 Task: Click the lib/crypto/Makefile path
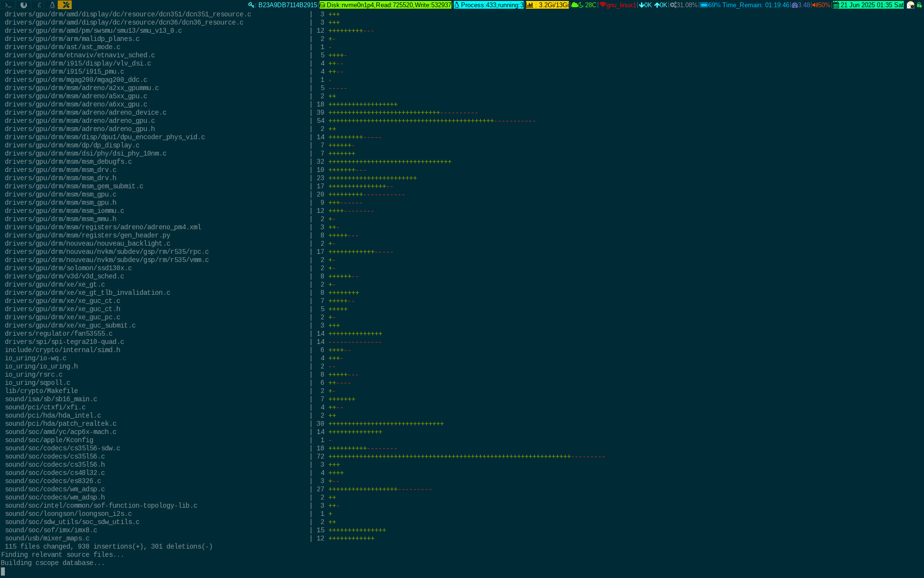tap(41, 391)
